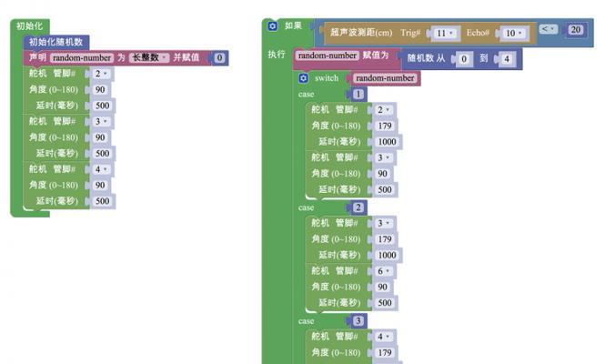The height and width of the screenshot is (364, 605).
Task: Click the 执行 label of the if block
Action: tap(277, 55)
